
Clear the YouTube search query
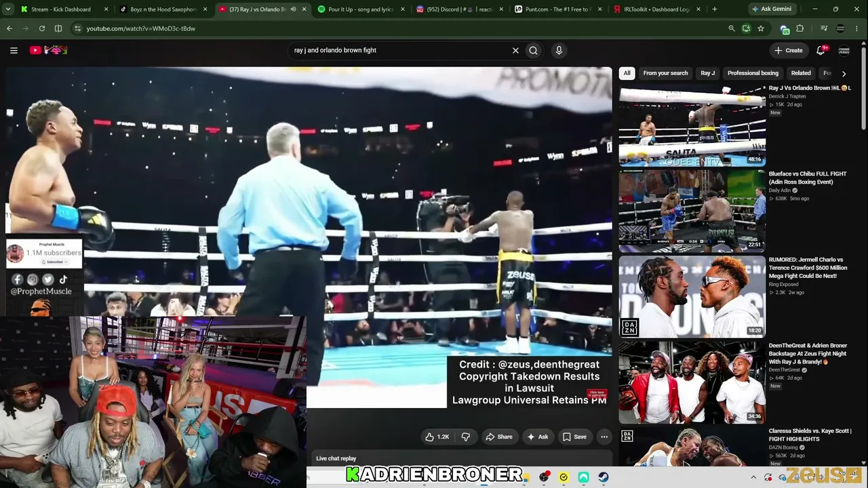tap(515, 50)
